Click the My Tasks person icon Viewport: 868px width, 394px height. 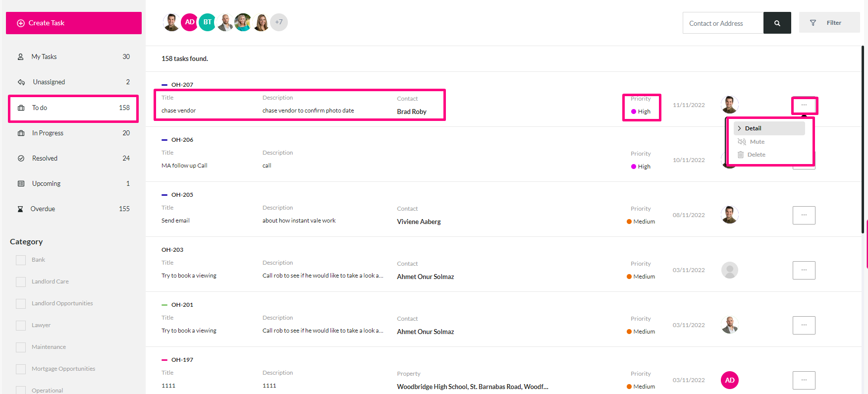click(x=20, y=57)
